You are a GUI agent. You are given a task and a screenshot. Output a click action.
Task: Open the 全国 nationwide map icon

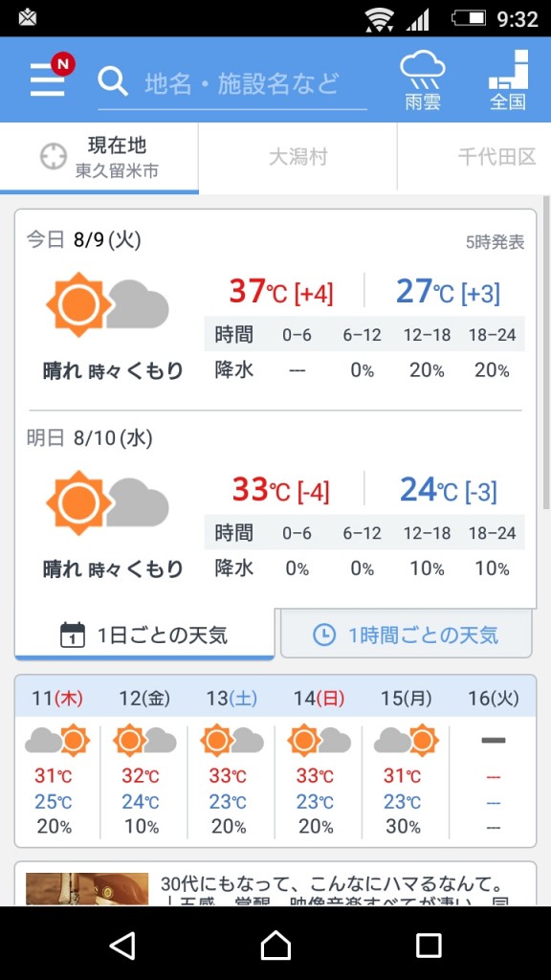(x=508, y=80)
